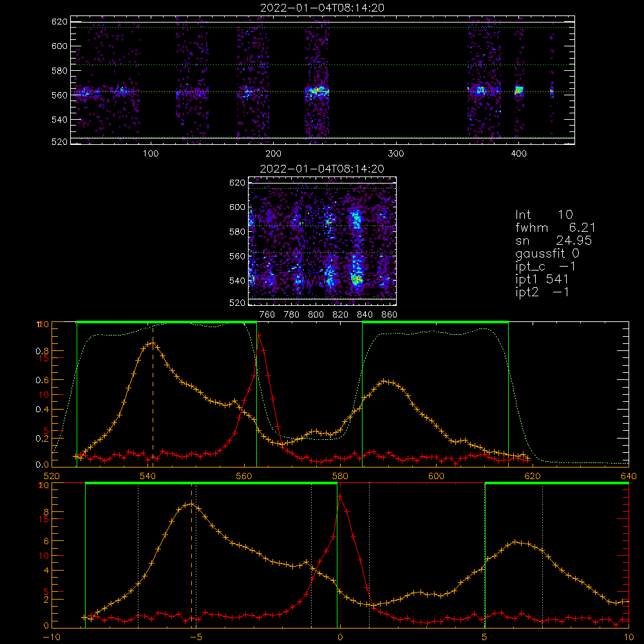
Task: Click orange x-axis label 540 on profile plot
Action: pyautogui.click(x=148, y=477)
